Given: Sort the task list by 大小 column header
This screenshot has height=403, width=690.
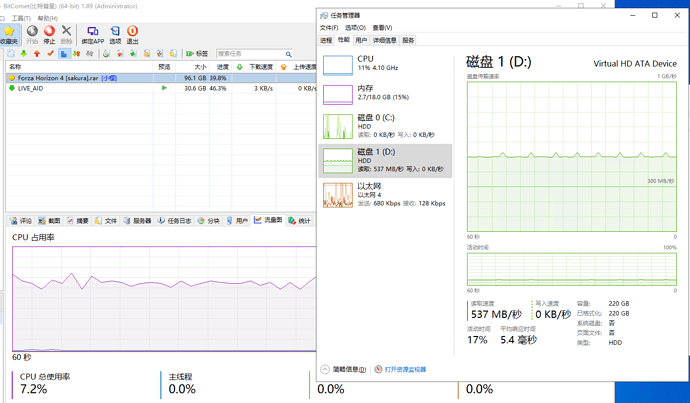Looking at the screenshot, I should point(192,67).
